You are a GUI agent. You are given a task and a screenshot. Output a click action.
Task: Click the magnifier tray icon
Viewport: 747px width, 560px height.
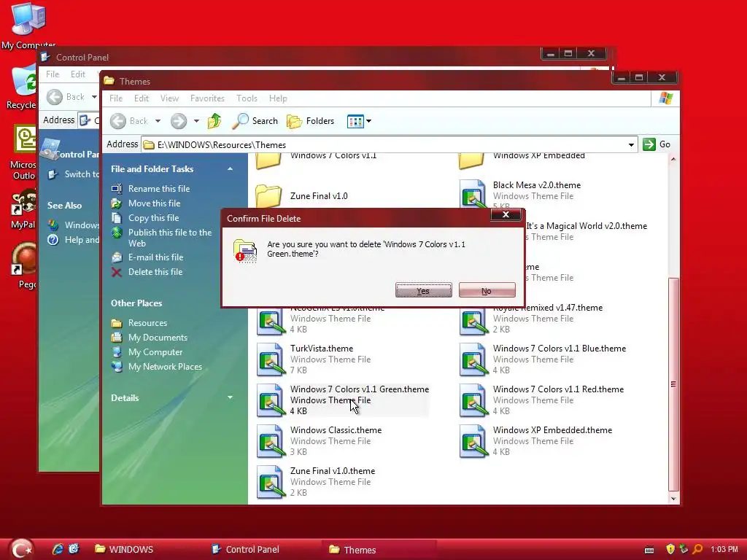pos(697,550)
